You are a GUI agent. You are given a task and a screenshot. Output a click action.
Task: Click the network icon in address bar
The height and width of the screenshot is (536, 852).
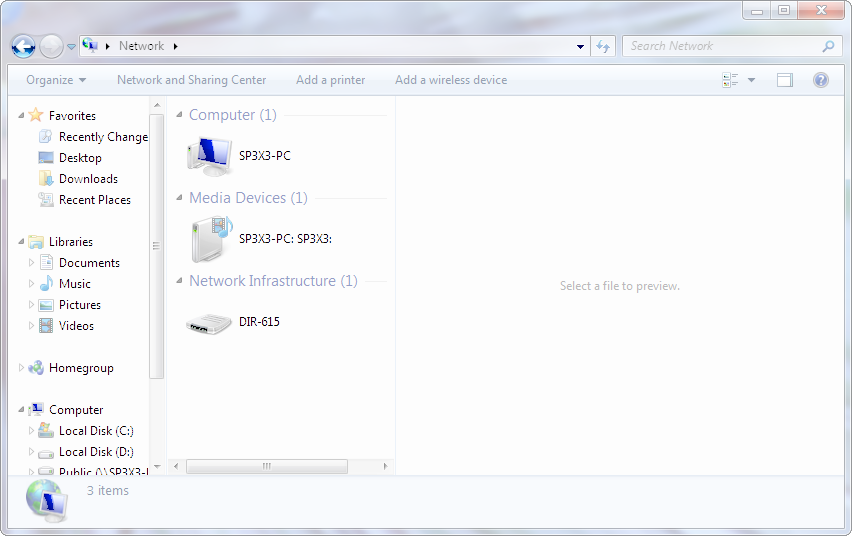[x=90, y=46]
